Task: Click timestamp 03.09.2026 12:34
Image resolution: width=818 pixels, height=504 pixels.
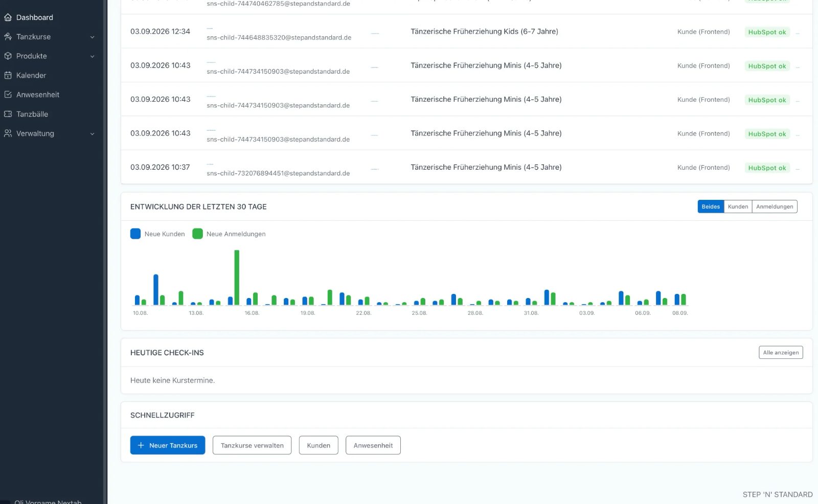Action: [160, 31]
